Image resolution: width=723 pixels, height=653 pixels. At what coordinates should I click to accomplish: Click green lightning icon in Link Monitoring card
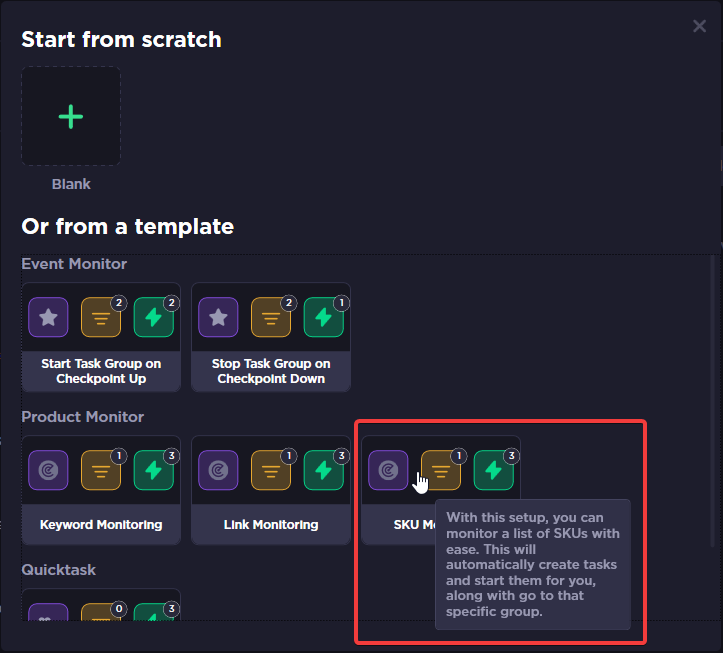coord(324,470)
